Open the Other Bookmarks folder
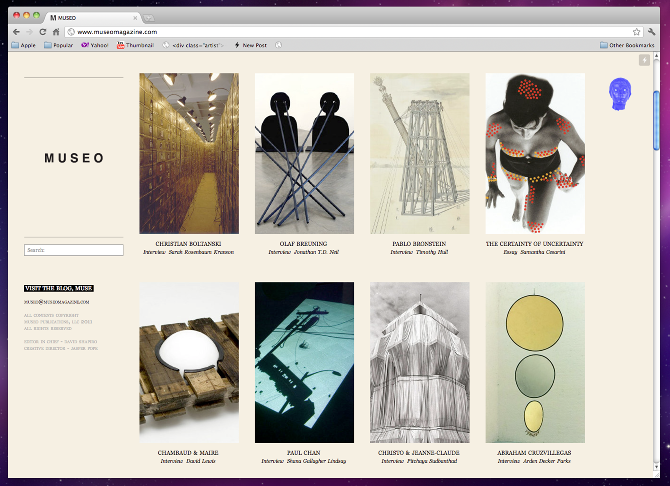670x486 pixels. pos(627,45)
